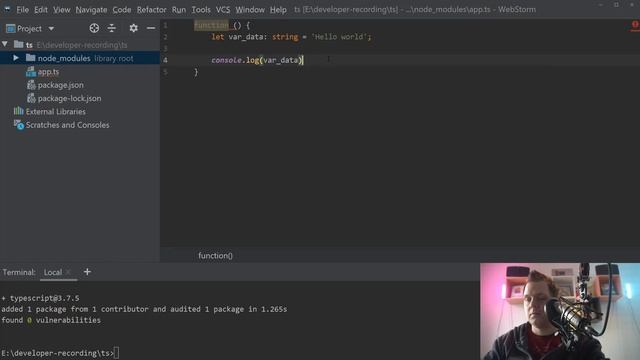This screenshot has height=360, width=640.
Task: Open the VCS menu
Action: tap(223, 9)
